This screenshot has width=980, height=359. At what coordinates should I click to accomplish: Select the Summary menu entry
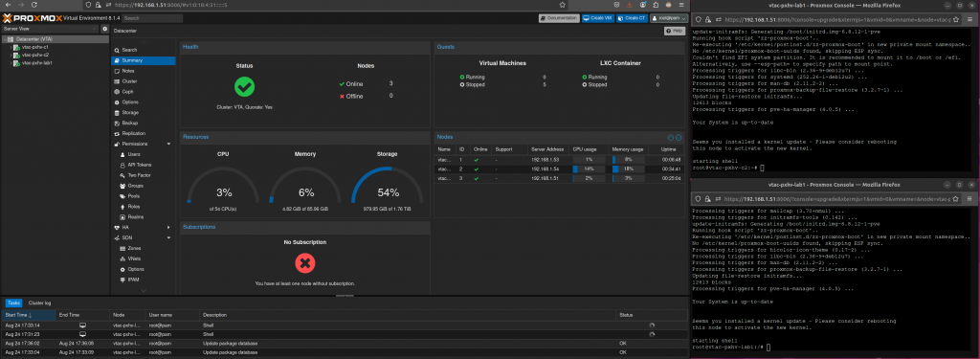(144, 60)
